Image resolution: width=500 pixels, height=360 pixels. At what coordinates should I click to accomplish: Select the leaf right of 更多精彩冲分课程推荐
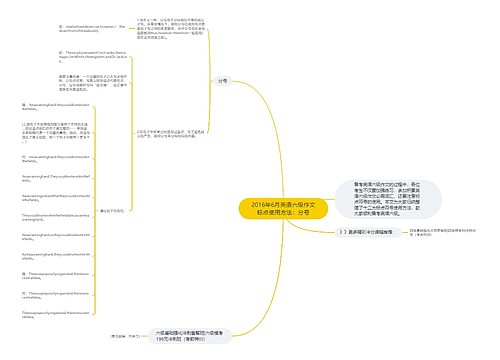(x=443, y=232)
